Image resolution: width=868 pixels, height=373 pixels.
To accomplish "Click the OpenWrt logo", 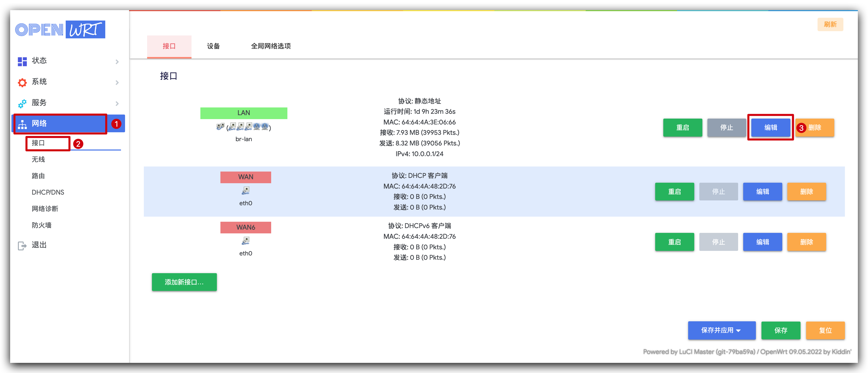I will 60,30.
